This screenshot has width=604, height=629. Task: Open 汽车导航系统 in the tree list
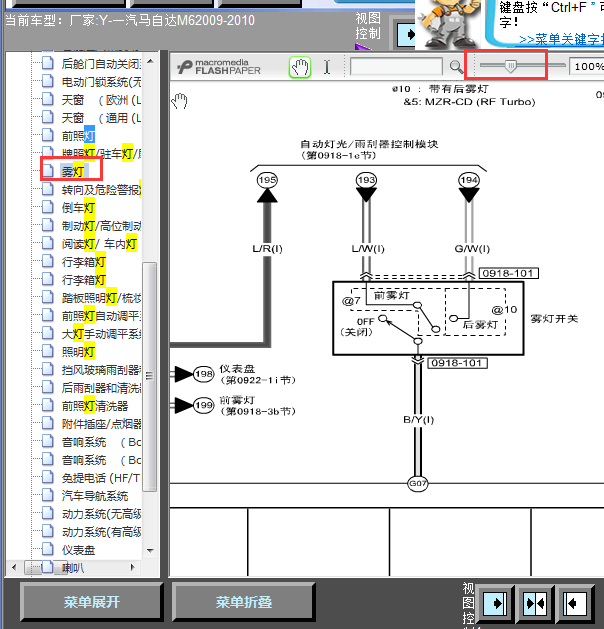95,496
